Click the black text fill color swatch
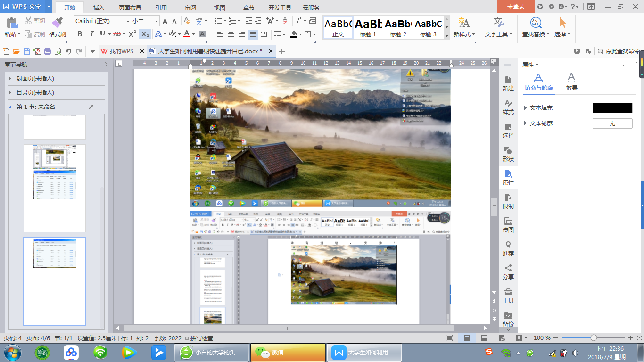The height and width of the screenshot is (362, 644). [612, 108]
